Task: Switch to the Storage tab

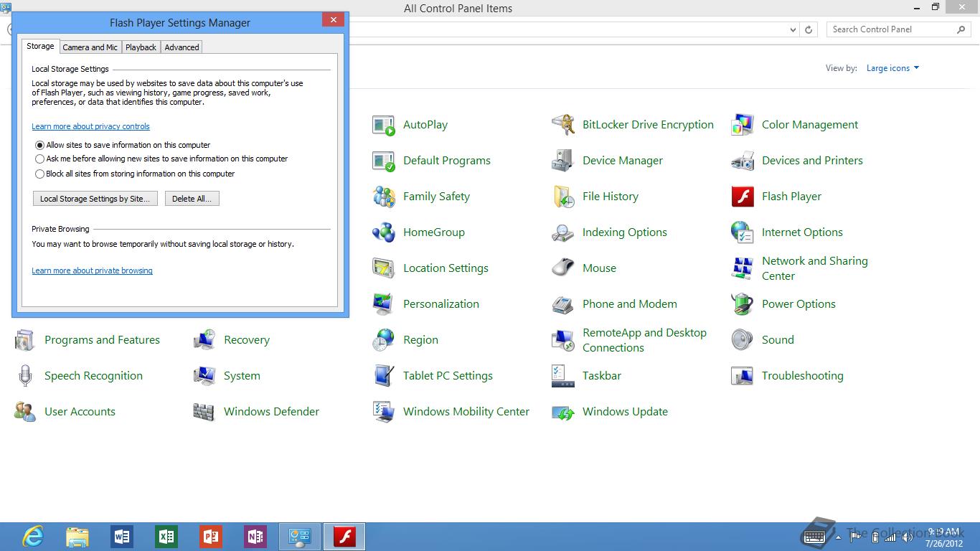Action: (40, 46)
